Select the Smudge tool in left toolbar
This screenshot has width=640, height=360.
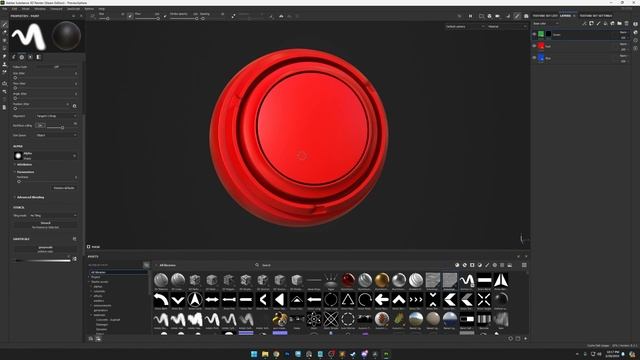point(4,56)
